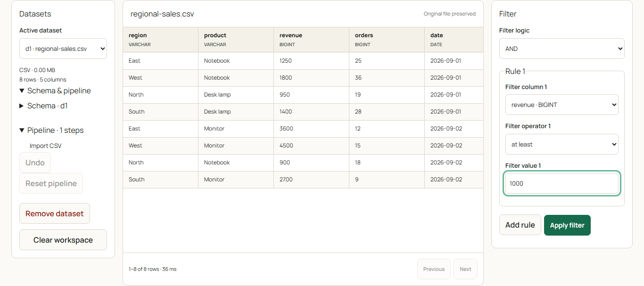Select the revenue cell showing 4500

[312, 146]
